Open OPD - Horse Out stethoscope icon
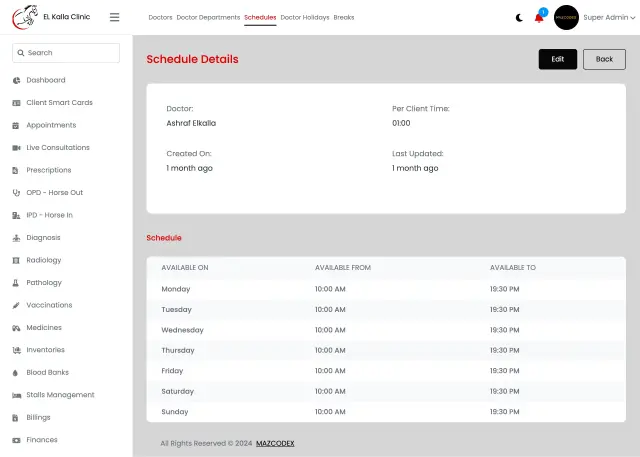Image resolution: width=640 pixels, height=457 pixels. tap(16, 193)
